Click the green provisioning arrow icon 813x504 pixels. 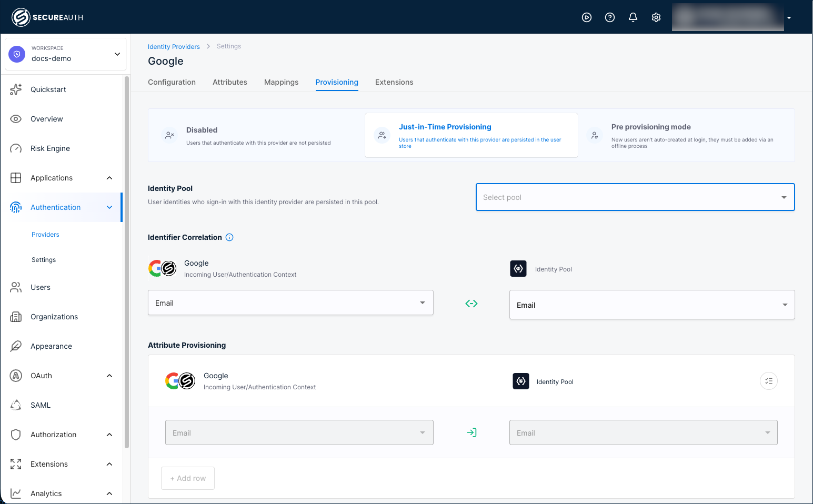click(471, 432)
